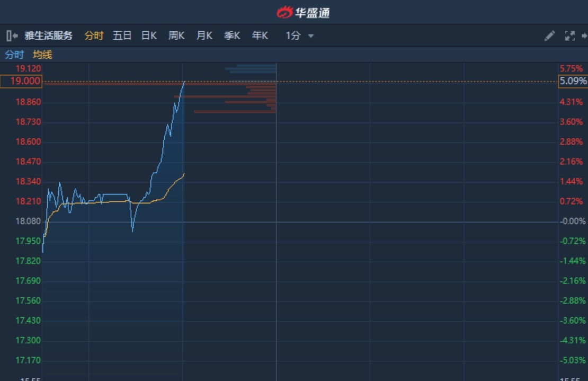Click the 18.080 baseline price label
This screenshot has width=588, height=381.
28,221
